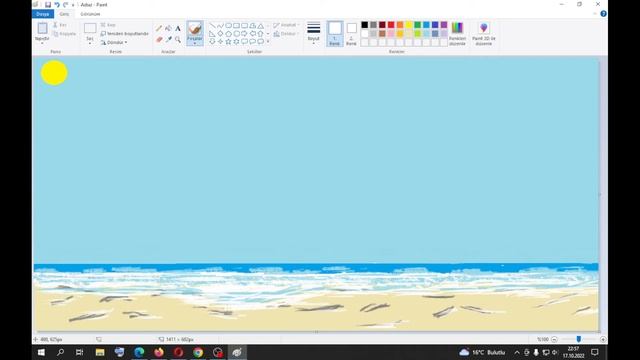The width and height of the screenshot is (640, 360).
Task: Click the yellow sun on canvas
Action: 54,73
